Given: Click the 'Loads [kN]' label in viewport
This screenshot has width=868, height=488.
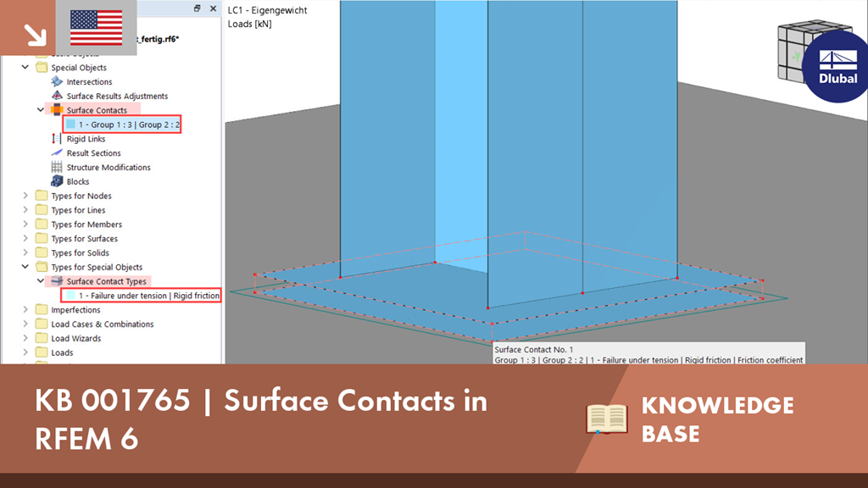Looking at the screenshot, I should 250,24.
